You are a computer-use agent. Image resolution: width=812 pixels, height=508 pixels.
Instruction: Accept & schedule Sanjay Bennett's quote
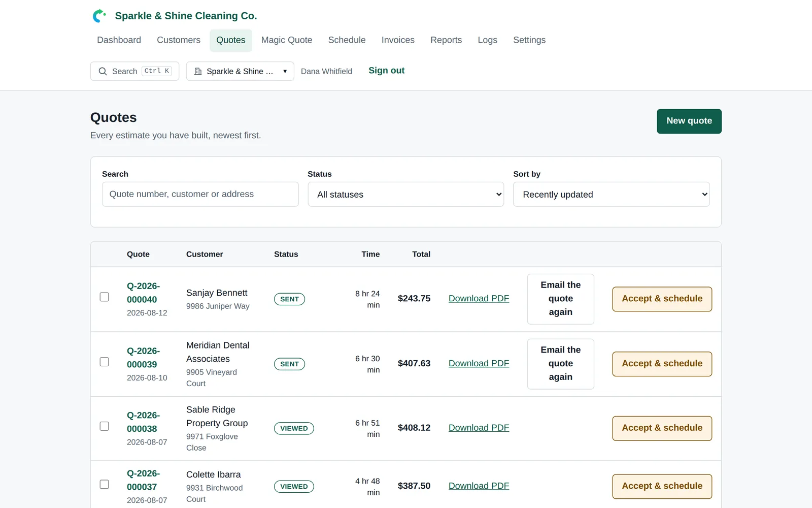[x=662, y=299]
